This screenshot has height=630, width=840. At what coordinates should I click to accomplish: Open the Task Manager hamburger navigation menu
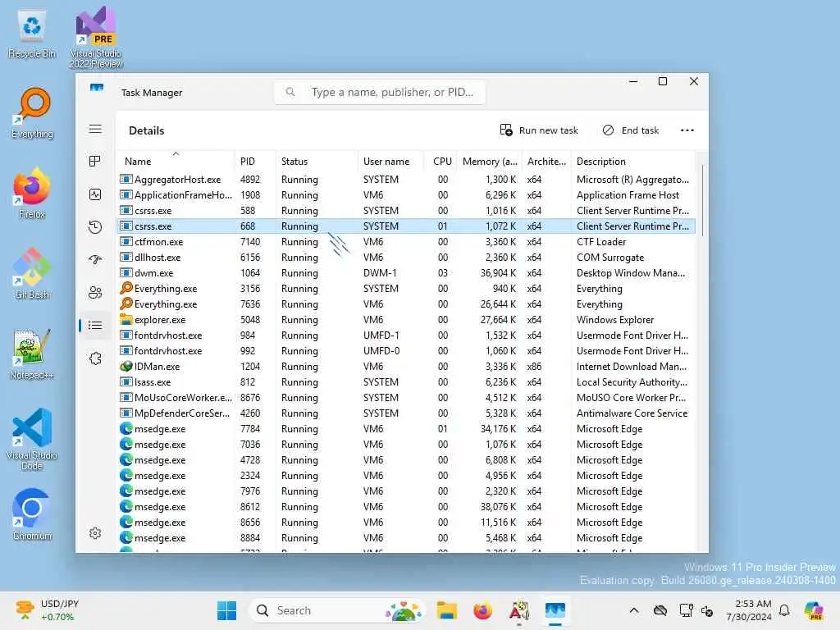point(95,129)
